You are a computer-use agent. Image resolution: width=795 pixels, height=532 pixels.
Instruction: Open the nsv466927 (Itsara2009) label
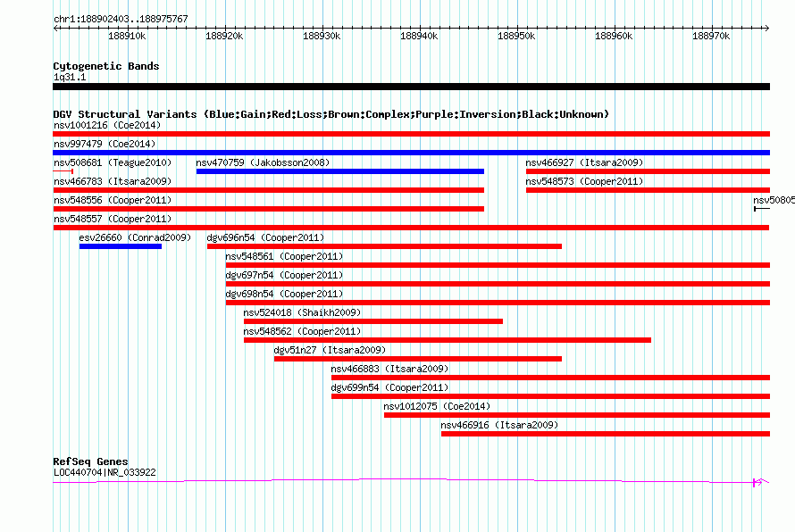pos(584,162)
